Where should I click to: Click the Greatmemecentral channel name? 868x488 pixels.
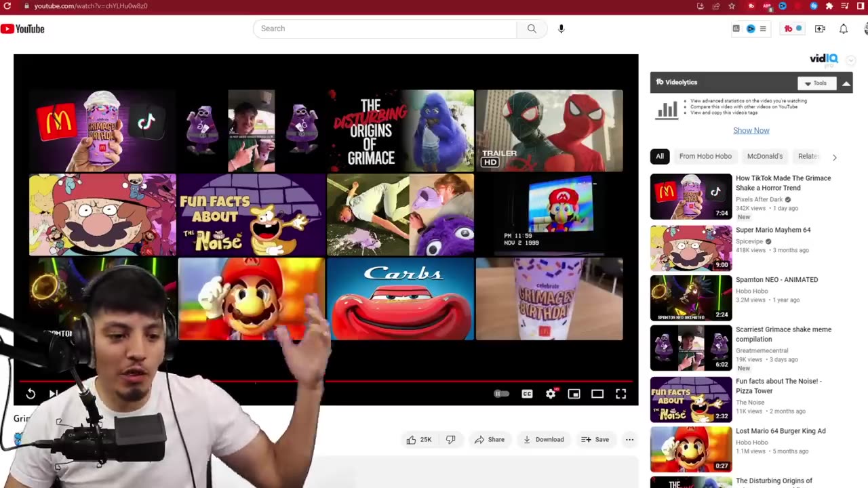click(x=763, y=350)
